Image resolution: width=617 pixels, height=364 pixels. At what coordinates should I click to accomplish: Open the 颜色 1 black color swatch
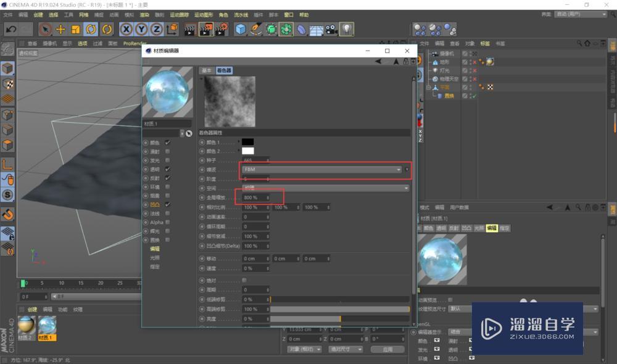(x=247, y=142)
